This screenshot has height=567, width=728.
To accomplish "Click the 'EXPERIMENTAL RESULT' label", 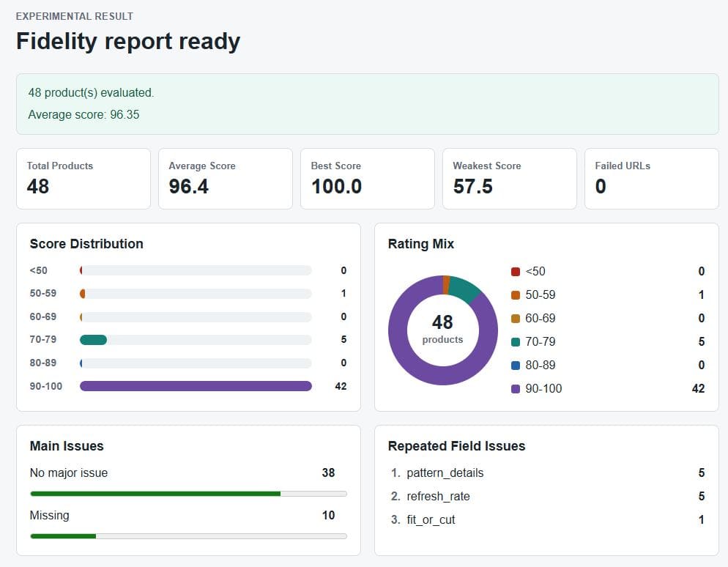I will click(x=74, y=16).
